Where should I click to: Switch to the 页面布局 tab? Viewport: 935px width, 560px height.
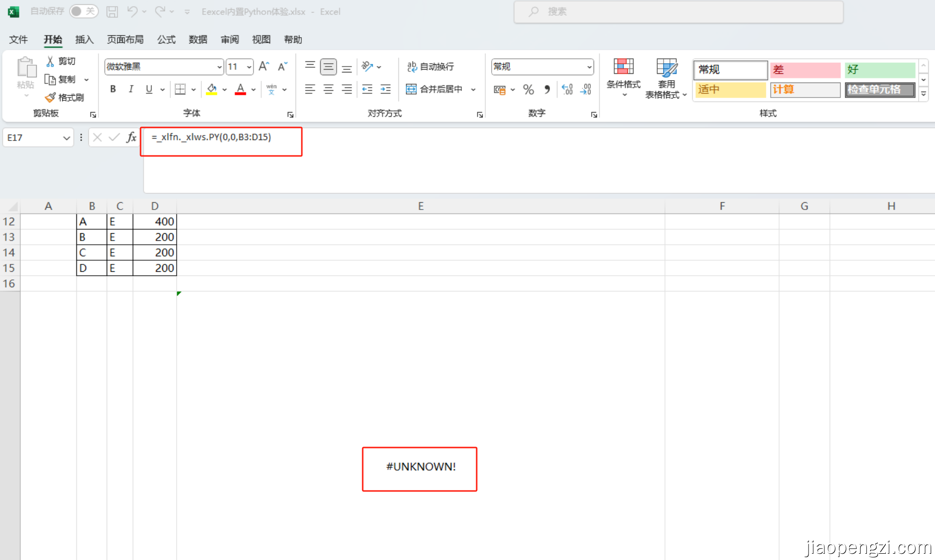[x=125, y=40]
